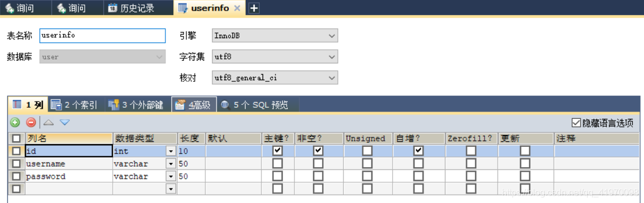Click the 注释 column header
The height and width of the screenshot is (203, 644).
(597, 139)
